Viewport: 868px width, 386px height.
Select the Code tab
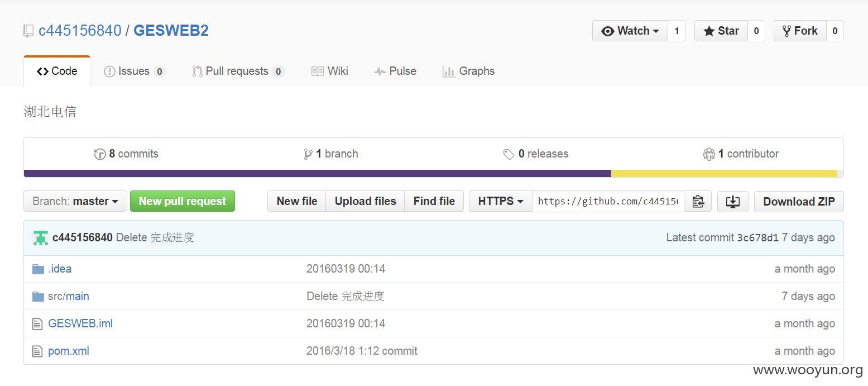point(57,72)
